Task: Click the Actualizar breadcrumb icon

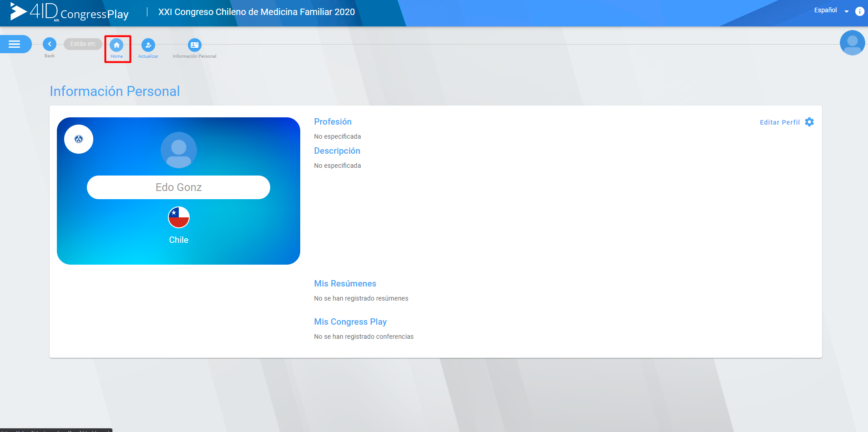Action: tap(148, 45)
